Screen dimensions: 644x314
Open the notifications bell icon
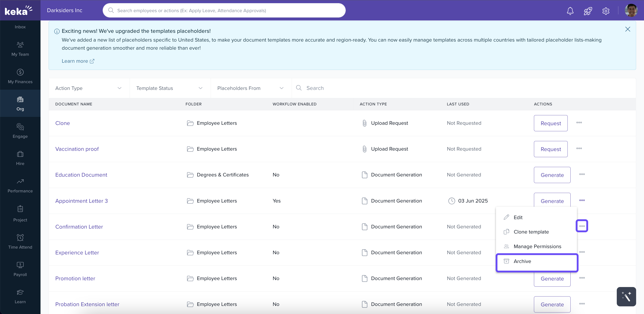click(x=570, y=11)
